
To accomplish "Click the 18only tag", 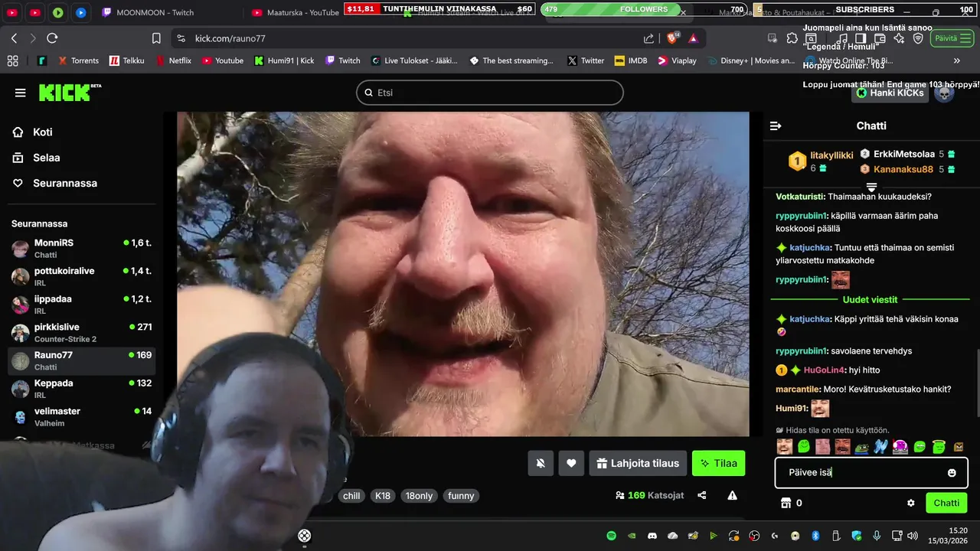I will pos(419,496).
